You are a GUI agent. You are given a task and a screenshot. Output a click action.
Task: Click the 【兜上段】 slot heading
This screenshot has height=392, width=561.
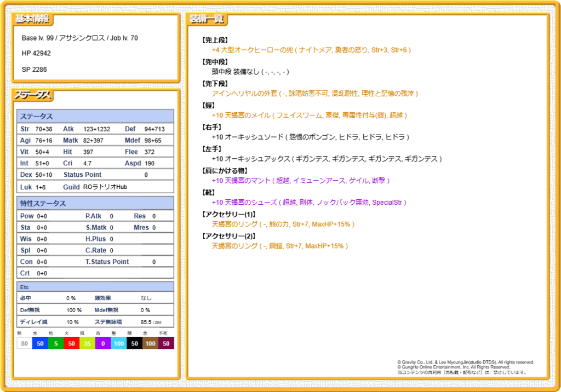[215, 40]
